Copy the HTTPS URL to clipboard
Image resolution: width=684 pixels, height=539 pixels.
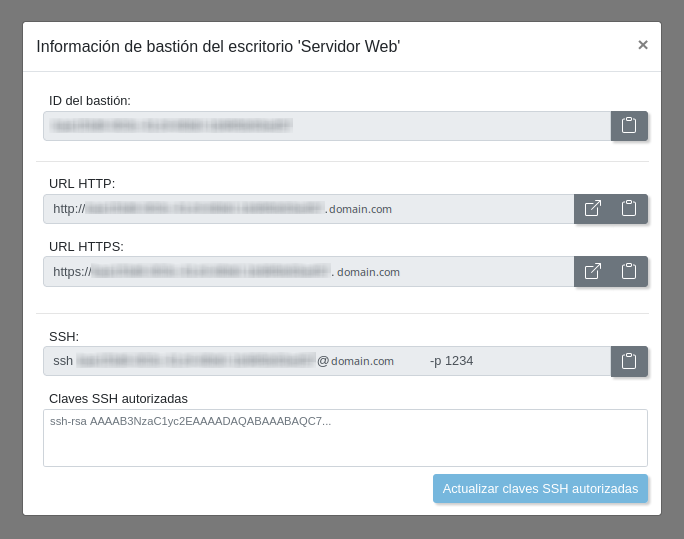coord(629,271)
